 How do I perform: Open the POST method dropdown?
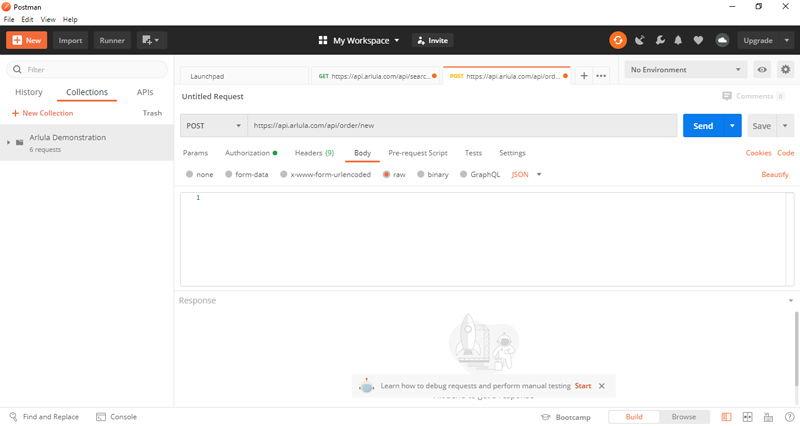[214, 126]
